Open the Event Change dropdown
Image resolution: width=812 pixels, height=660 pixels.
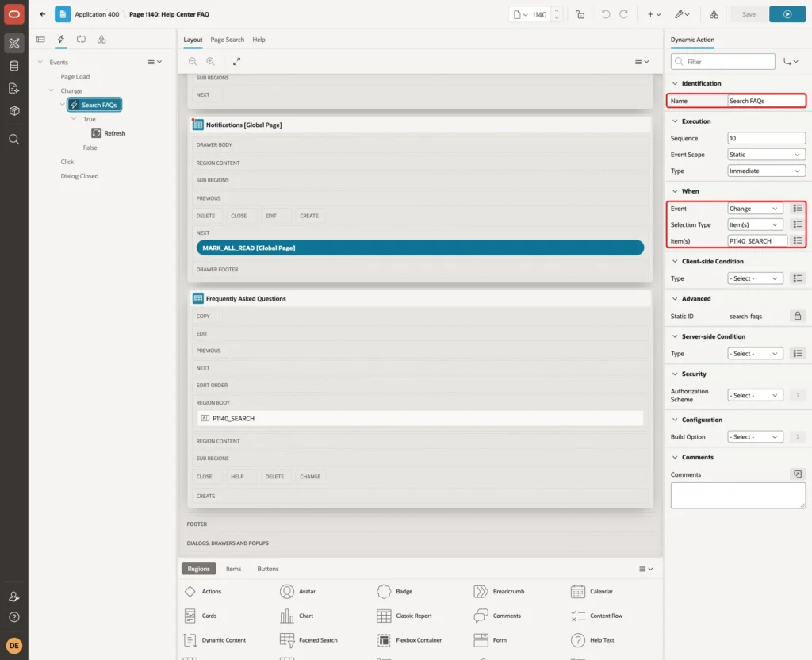click(755, 209)
